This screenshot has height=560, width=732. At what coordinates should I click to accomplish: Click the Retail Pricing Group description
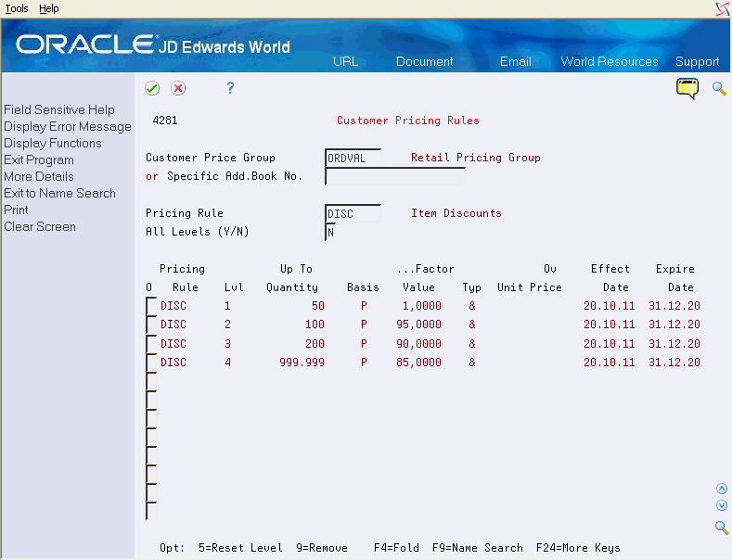click(x=476, y=158)
